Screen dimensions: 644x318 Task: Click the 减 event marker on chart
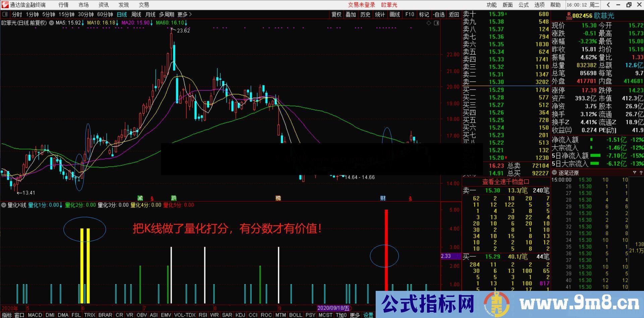pos(140,198)
